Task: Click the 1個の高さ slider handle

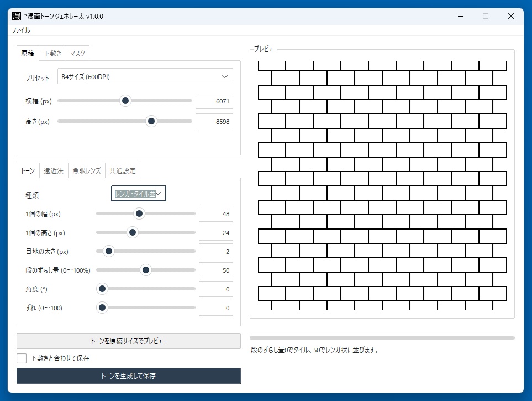Action: point(133,232)
